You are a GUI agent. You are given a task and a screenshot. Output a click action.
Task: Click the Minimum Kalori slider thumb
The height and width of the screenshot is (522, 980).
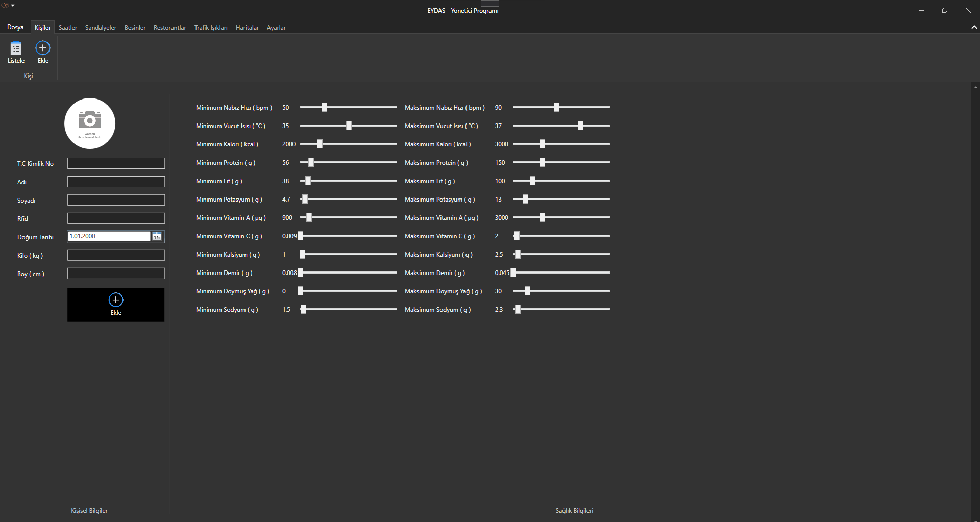(320, 144)
